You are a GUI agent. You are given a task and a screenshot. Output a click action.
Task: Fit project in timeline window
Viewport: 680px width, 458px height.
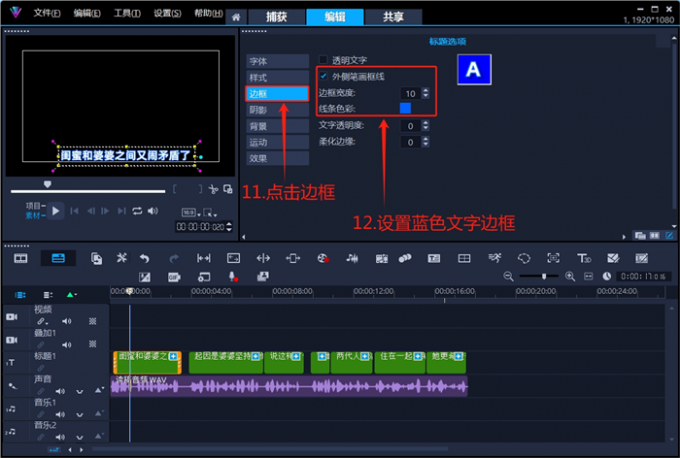[588, 276]
